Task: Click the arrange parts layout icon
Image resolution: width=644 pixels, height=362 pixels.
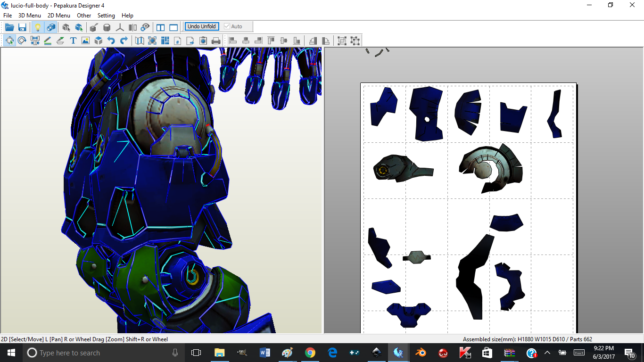Action: (165, 41)
